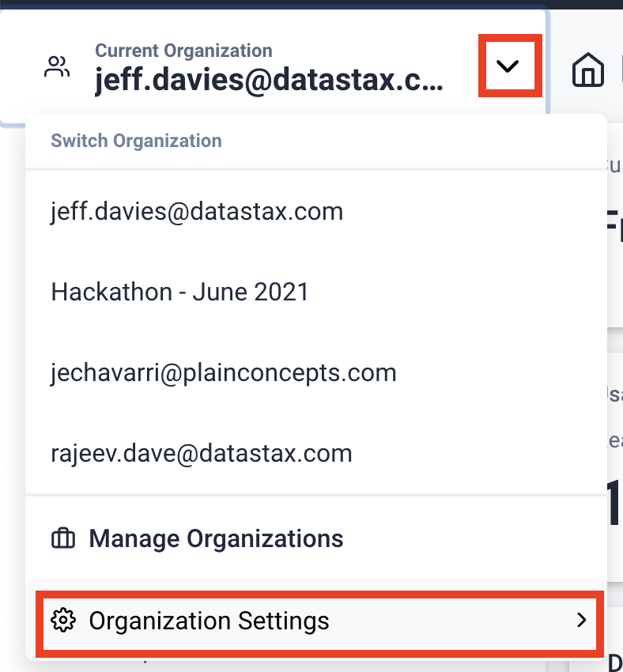Click the Switch Organization header label
623x672 pixels.
click(136, 141)
